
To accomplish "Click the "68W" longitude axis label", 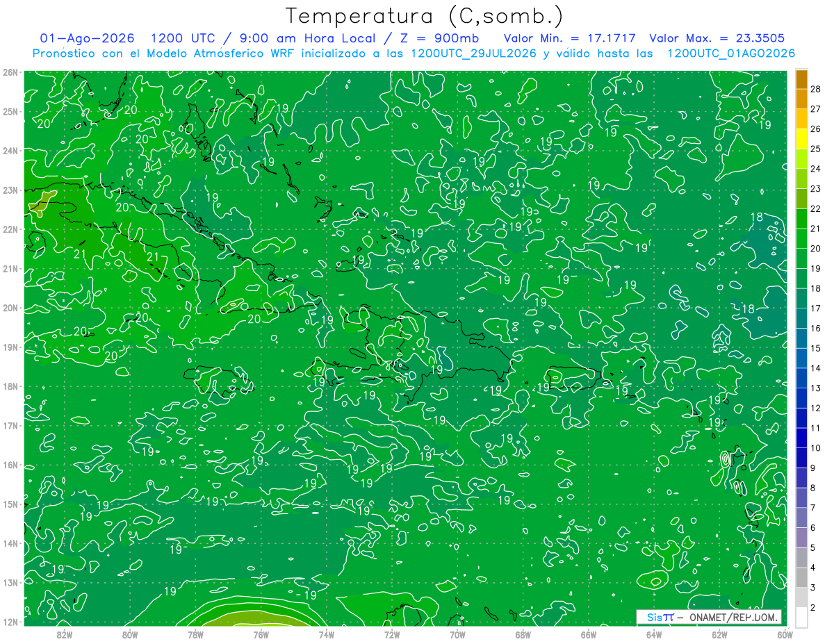I will pyautogui.click(x=523, y=634).
